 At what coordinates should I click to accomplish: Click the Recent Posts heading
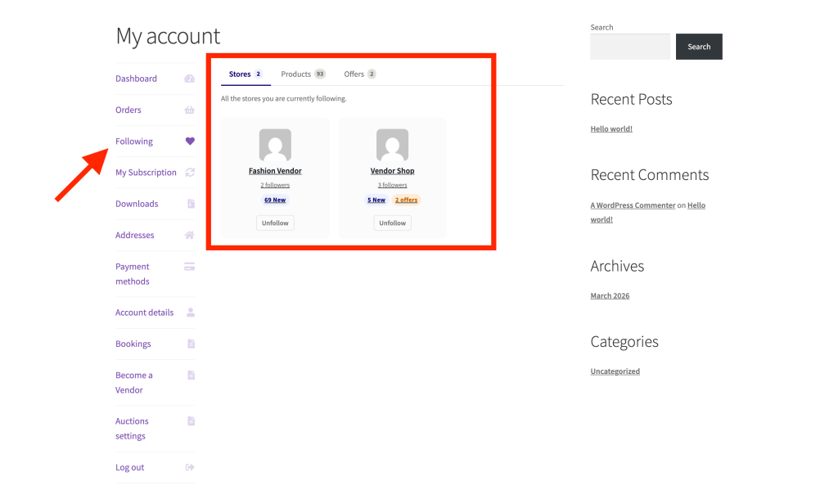(x=631, y=100)
